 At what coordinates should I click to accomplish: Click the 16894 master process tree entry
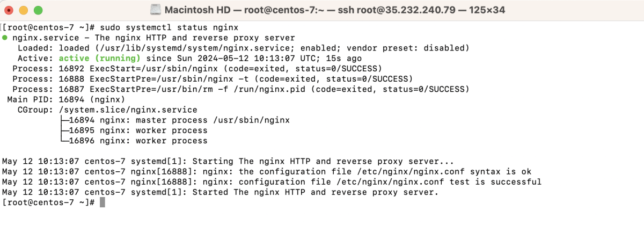176,120
